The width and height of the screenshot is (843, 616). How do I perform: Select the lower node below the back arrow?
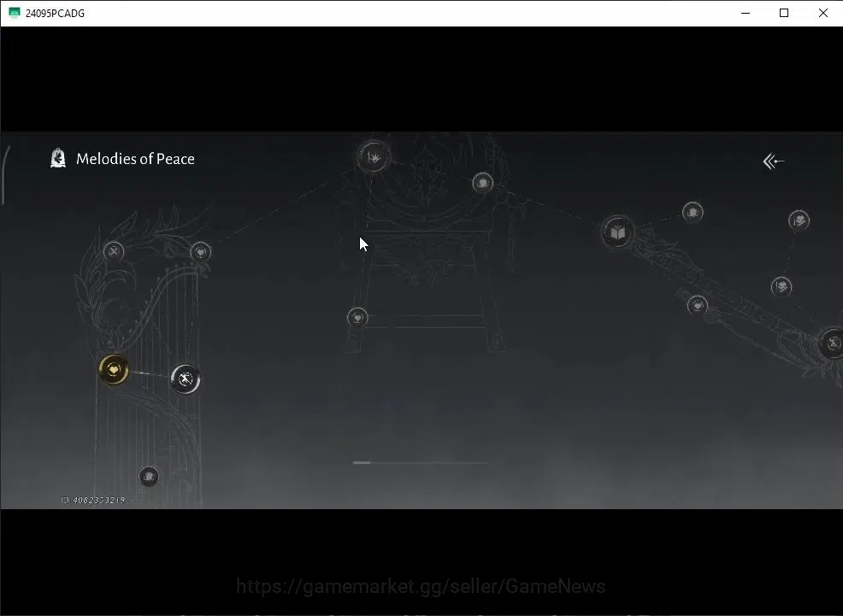coord(781,286)
